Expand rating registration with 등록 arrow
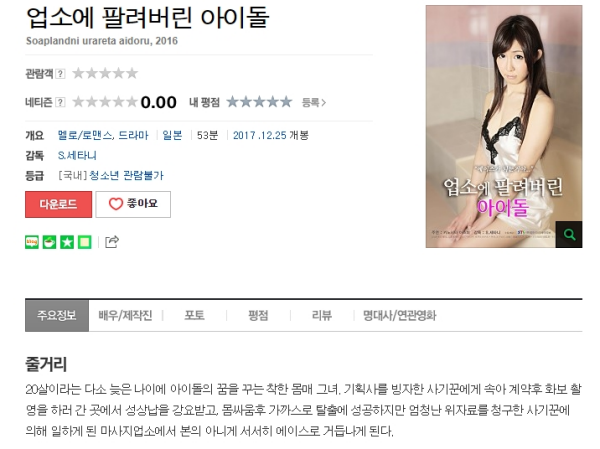 point(314,103)
